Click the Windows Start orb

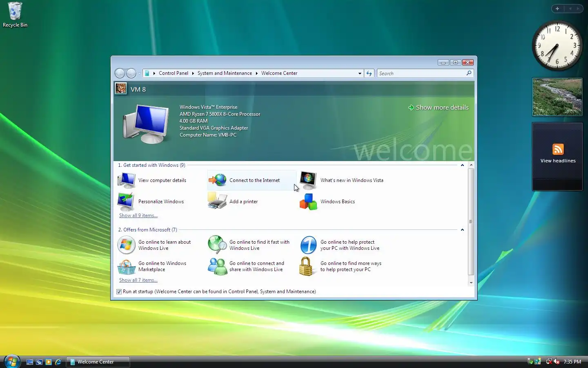click(12, 361)
